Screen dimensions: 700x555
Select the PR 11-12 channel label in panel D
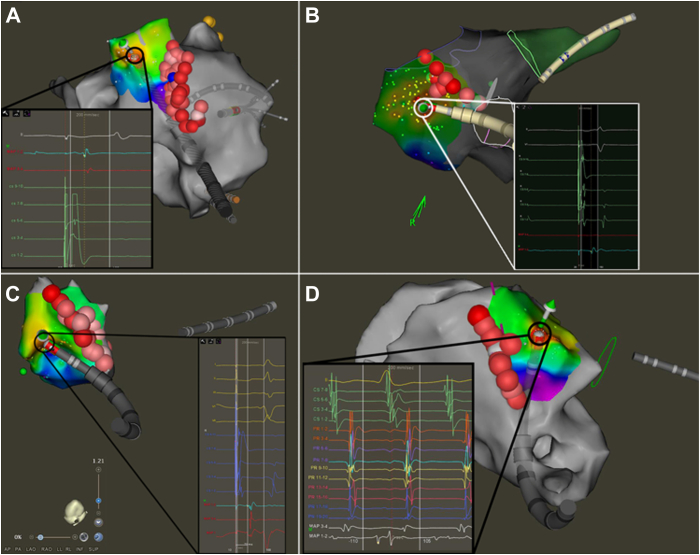[x=318, y=477]
